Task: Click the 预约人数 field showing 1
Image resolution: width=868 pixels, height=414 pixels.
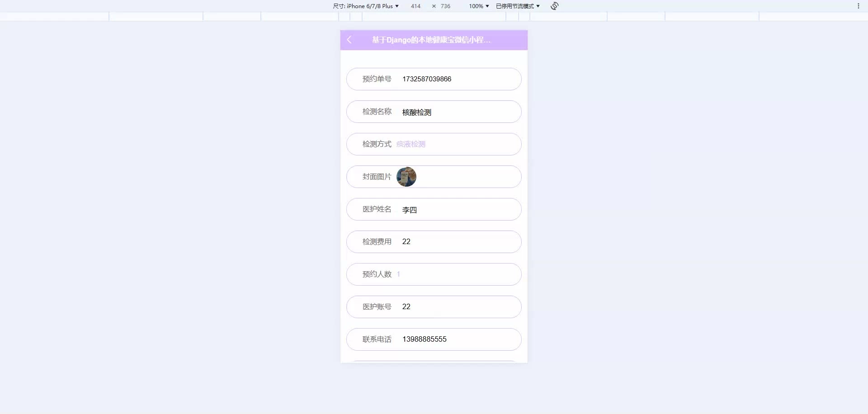Action: 434,274
